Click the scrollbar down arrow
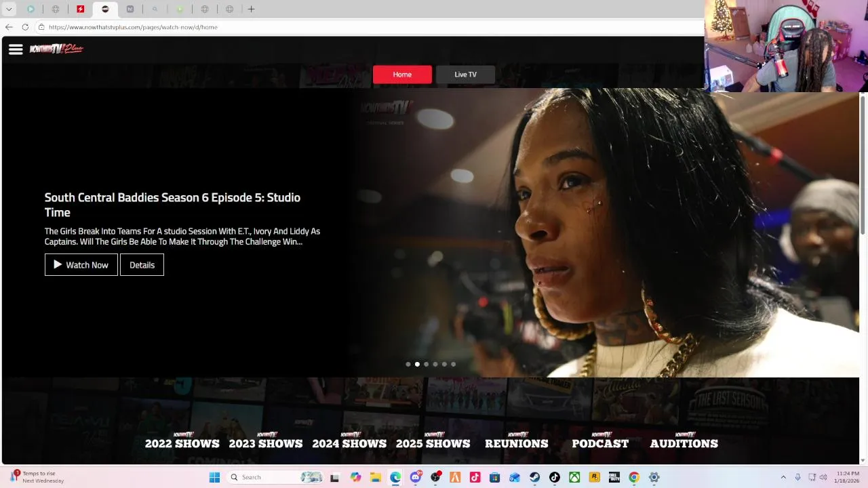Screen dimensions: 868x488 point(863,461)
